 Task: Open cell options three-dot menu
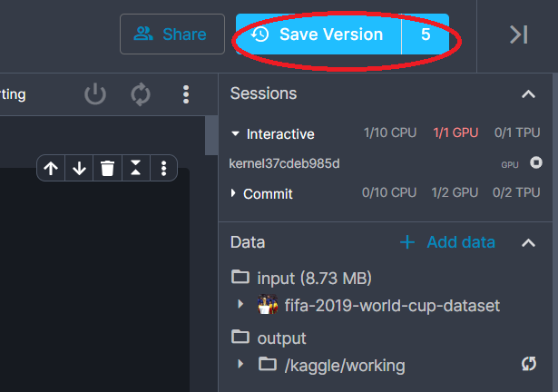pos(163,168)
